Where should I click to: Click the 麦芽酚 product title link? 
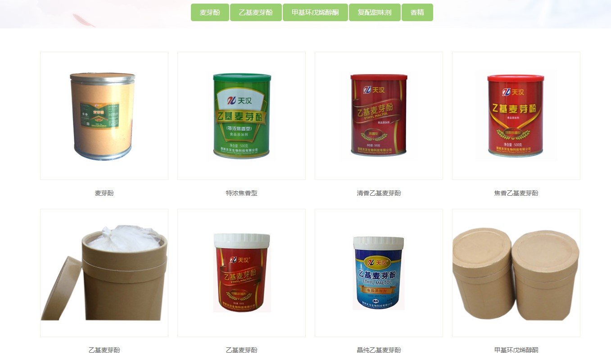[104, 193]
